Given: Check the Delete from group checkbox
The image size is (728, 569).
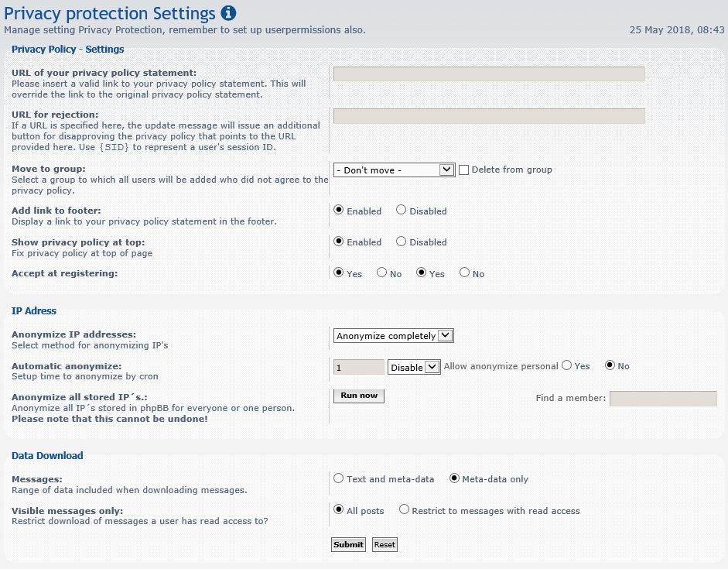Looking at the screenshot, I should (463, 170).
